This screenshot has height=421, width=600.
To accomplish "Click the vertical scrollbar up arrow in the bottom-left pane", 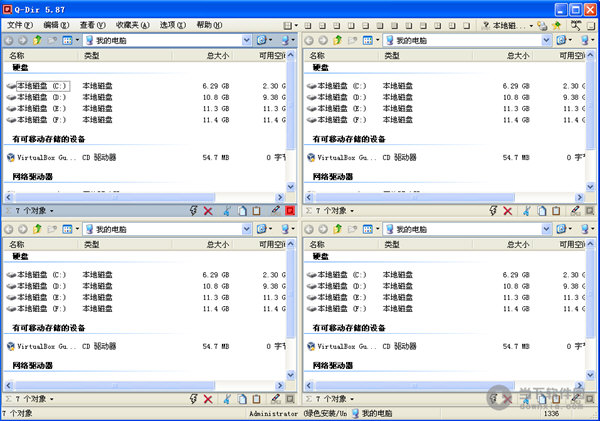I will point(291,244).
